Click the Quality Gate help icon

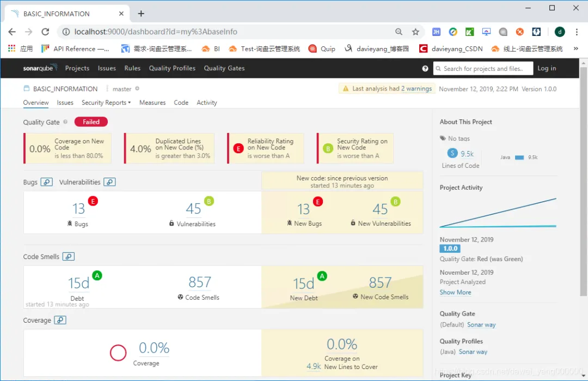coord(65,122)
